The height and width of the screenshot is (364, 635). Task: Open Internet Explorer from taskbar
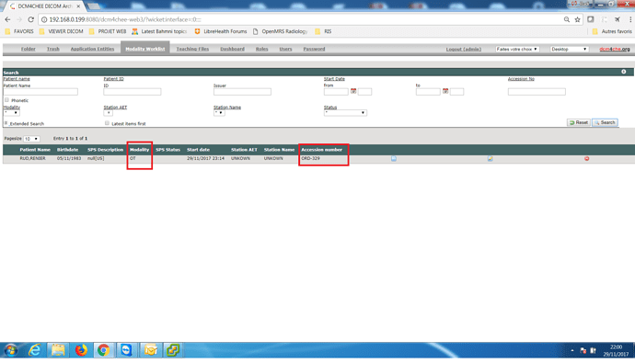[34, 350]
